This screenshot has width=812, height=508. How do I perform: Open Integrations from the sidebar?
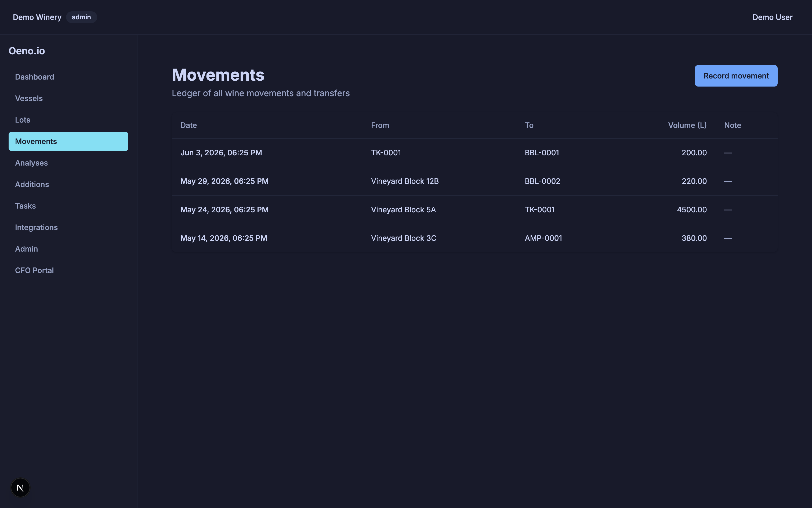click(68, 227)
